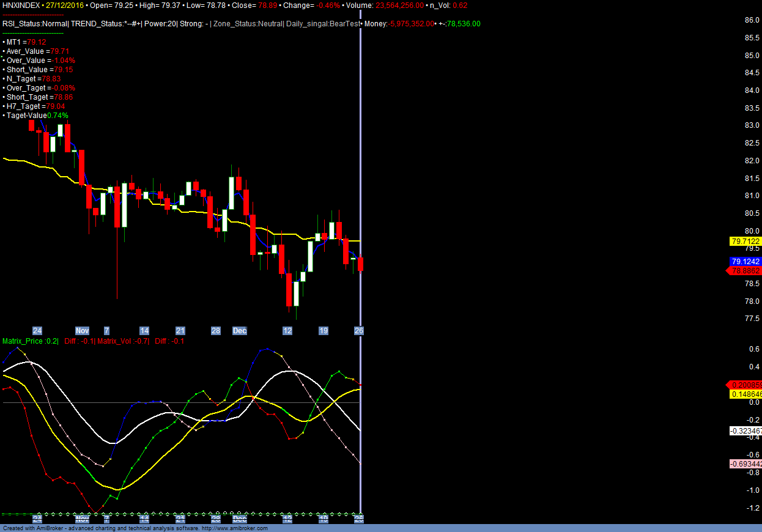Click the yellow 79.7122 price label
Image resolution: width=762 pixels, height=532 pixels.
[x=745, y=242]
